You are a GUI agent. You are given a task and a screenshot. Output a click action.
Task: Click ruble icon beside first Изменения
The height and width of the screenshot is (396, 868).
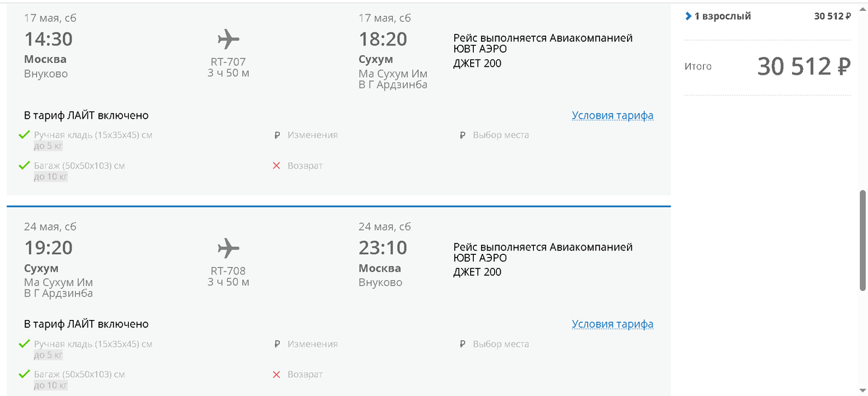pyautogui.click(x=277, y=135)
